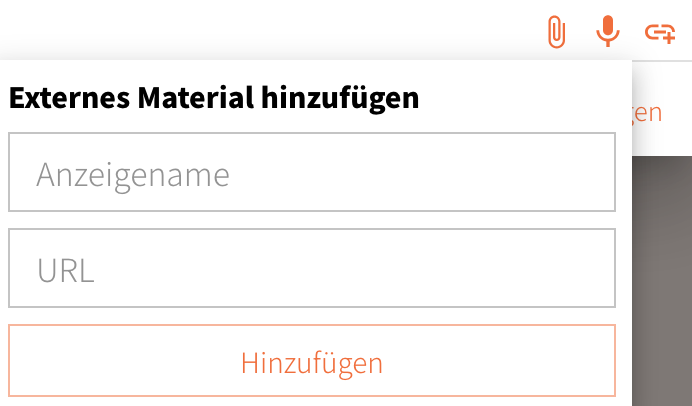The width and height of the screenshot is (692, 406).
Task: Focus the Anzeigename input field
Action: tap(311, 175)
